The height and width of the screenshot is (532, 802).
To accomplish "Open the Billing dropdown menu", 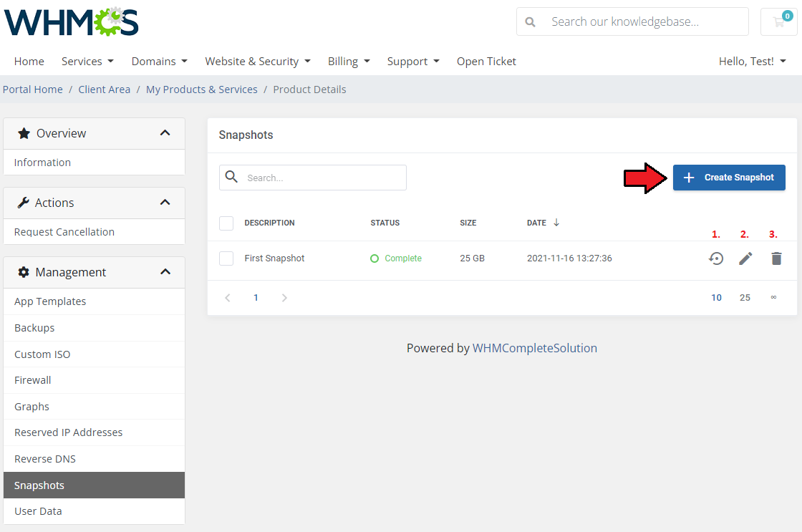I will 349,62.
